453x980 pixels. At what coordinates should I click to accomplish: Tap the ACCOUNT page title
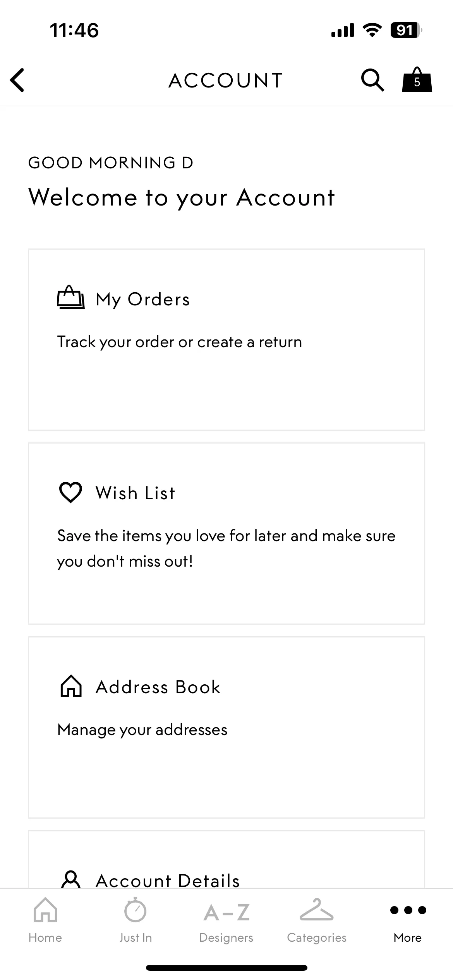click(x=226, y=81)
